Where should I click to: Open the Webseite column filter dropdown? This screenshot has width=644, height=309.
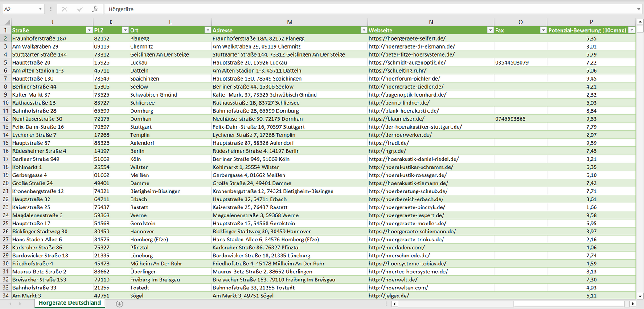(489, 30)
